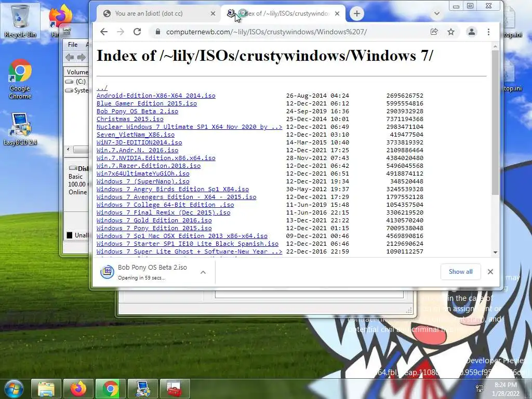Click the red toolbox taskbar icon

pos(175,389)
